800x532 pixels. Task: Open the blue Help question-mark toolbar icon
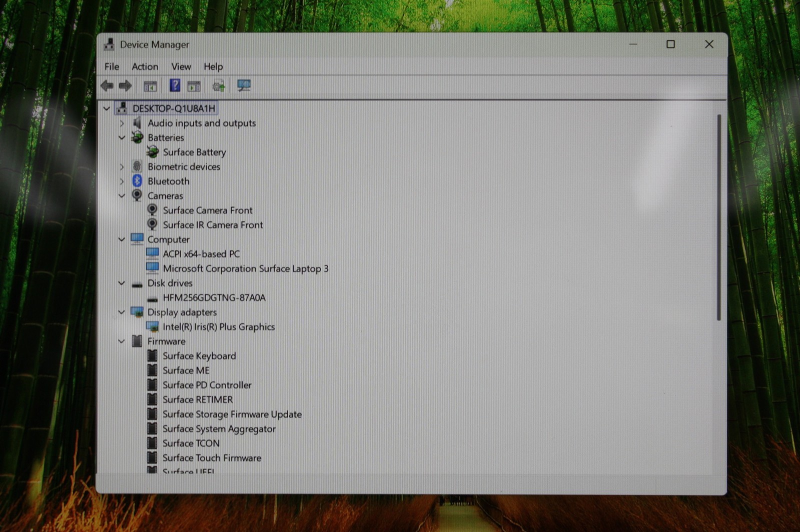click(175, 85)
